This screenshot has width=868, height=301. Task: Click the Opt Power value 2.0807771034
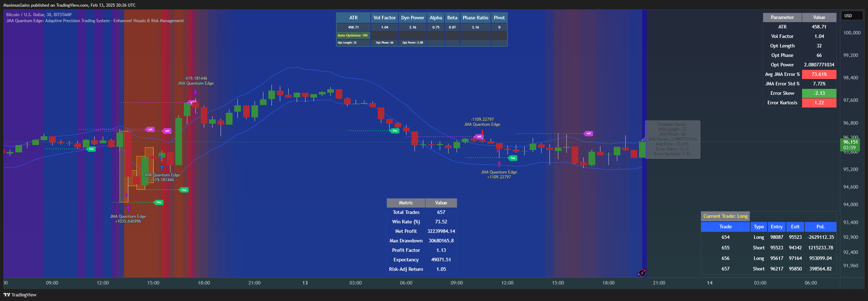point(819,65)
